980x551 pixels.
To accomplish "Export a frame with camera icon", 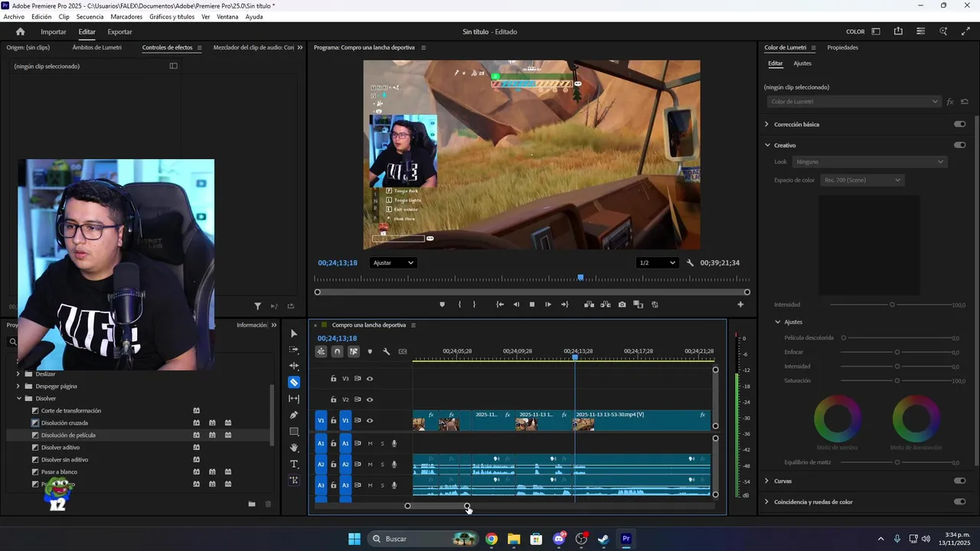I will pyautogui.click(x=622, y=305).
